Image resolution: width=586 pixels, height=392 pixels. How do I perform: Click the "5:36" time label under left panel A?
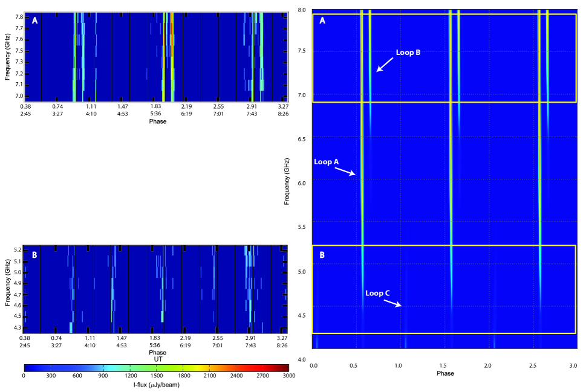point(155,114)
